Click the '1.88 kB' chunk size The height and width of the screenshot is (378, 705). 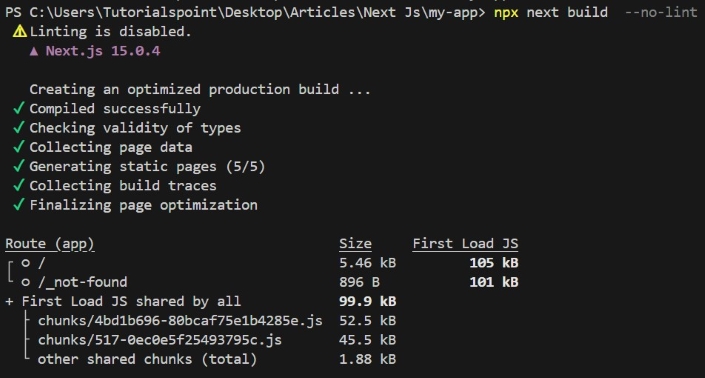(x=368, y=360)
